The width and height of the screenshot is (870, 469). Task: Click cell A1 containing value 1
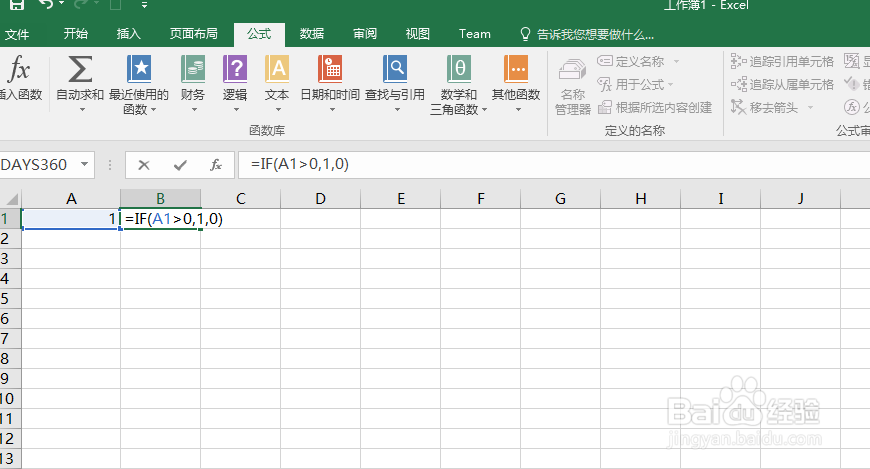[71, 219]
